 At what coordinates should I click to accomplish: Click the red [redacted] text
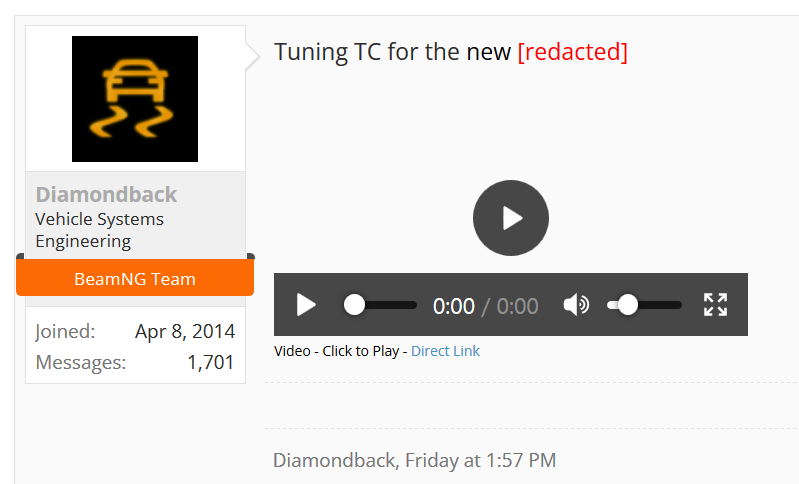[x=572, y=52]
